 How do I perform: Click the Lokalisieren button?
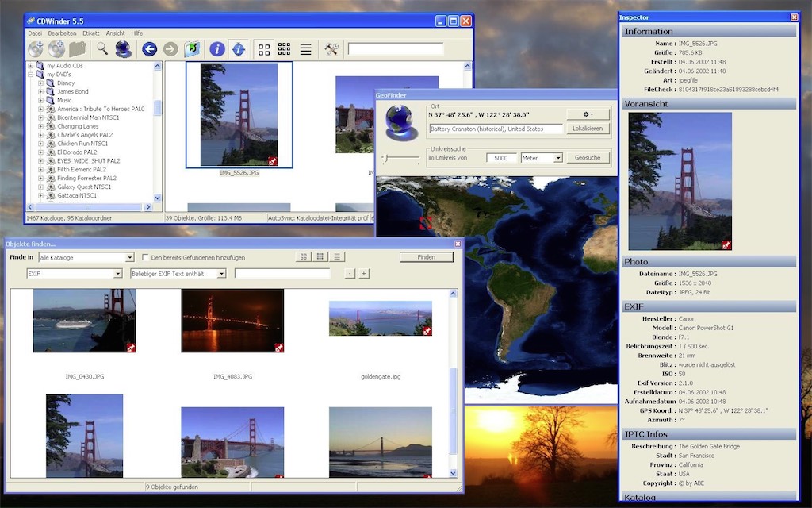pyautogui.click(x=588, y=129)
